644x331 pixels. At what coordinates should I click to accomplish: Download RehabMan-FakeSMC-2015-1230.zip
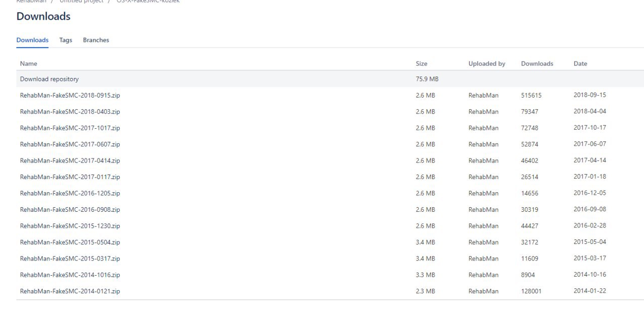coord(70,226)
